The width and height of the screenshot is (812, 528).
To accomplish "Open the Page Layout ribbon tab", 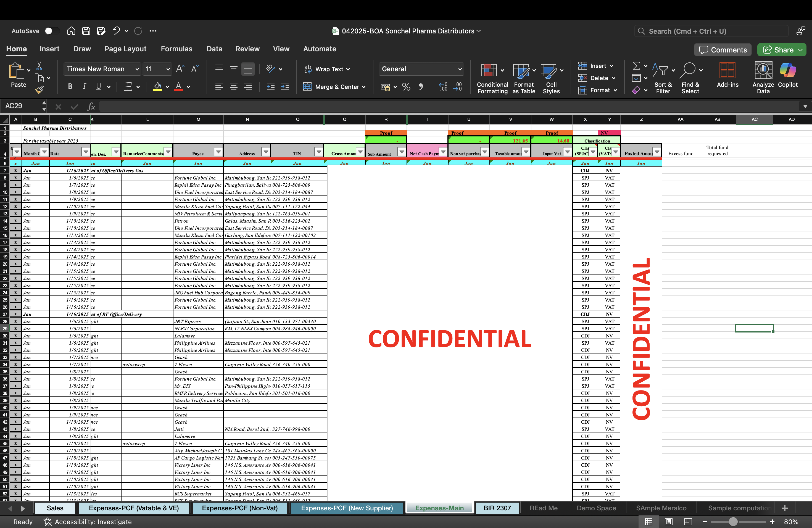I will click(x=125, y=49).
